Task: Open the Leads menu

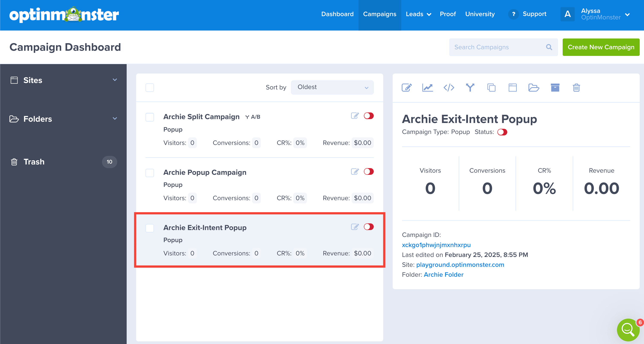Action: tap(418, 14)
